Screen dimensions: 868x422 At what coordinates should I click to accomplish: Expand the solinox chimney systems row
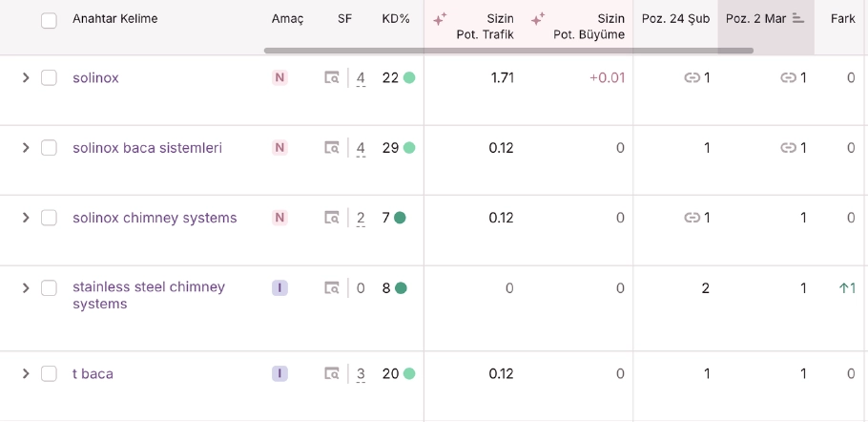tap(26, 218)
